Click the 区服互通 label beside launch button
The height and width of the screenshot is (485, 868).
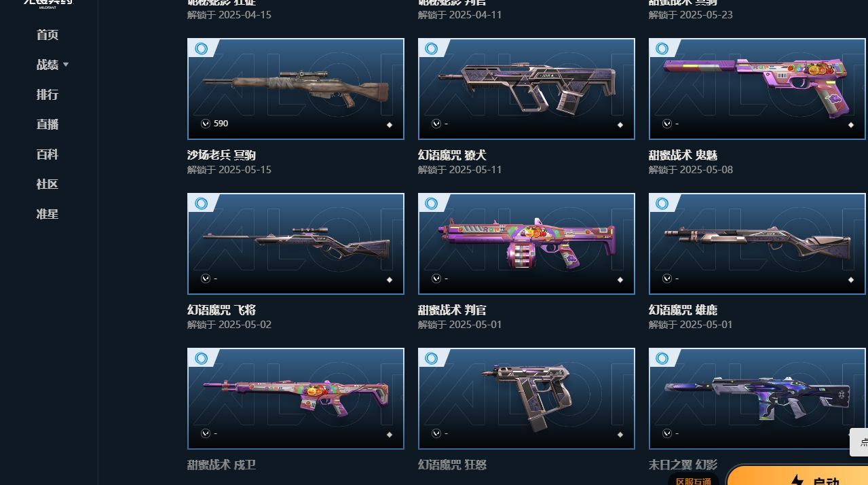click(693, 480)
